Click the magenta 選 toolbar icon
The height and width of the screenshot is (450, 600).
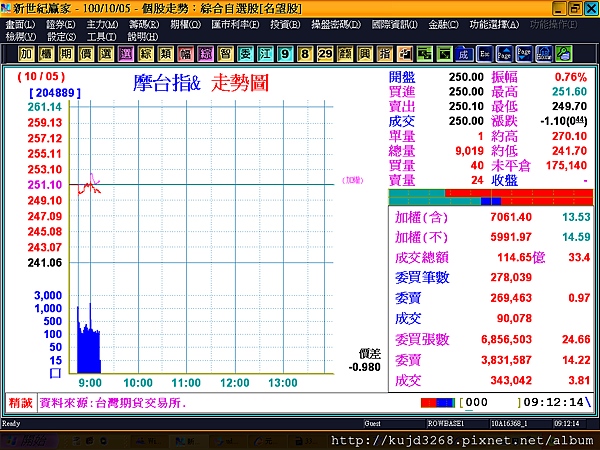point(126,54)
